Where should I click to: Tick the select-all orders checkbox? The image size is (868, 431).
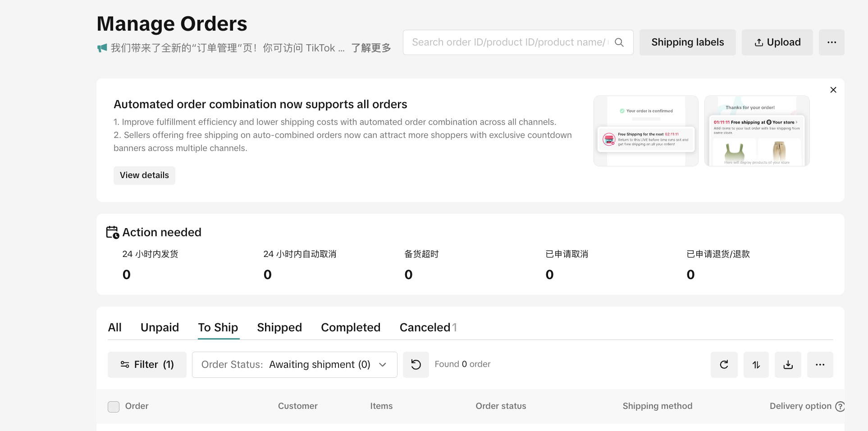[114, 407]
